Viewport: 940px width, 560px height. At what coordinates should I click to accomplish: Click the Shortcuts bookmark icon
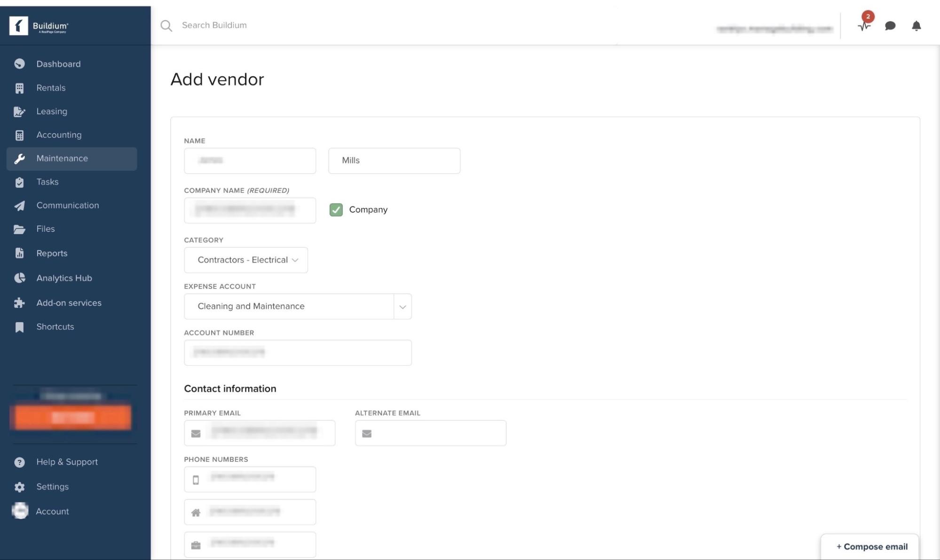(x=19, y=327)
